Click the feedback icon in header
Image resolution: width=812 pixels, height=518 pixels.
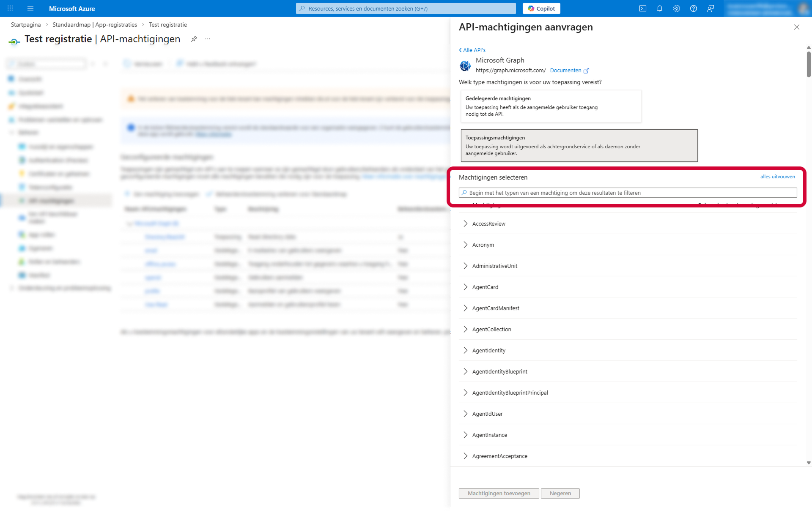pyautogui.click(x=710, y=8)
